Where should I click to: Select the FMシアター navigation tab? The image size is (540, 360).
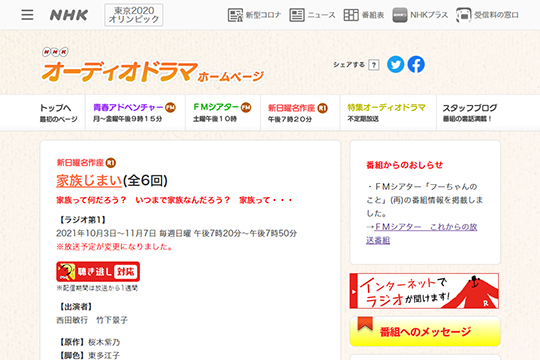[x=223, y=113]
